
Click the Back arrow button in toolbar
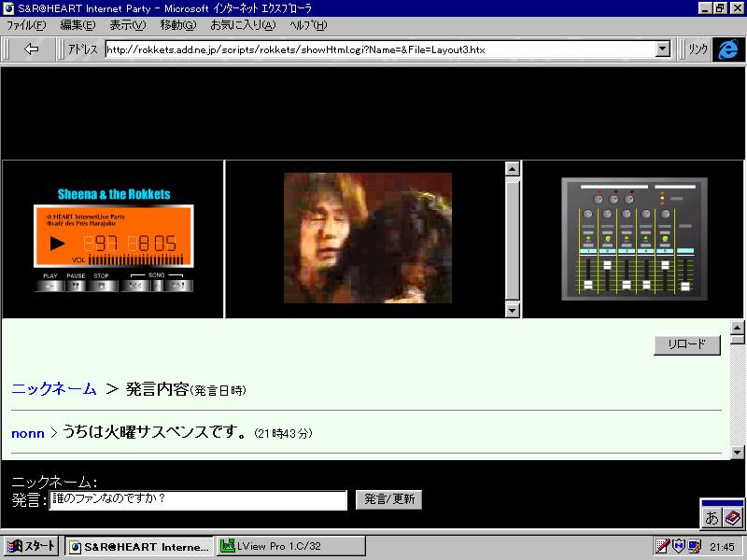(32, 49)
